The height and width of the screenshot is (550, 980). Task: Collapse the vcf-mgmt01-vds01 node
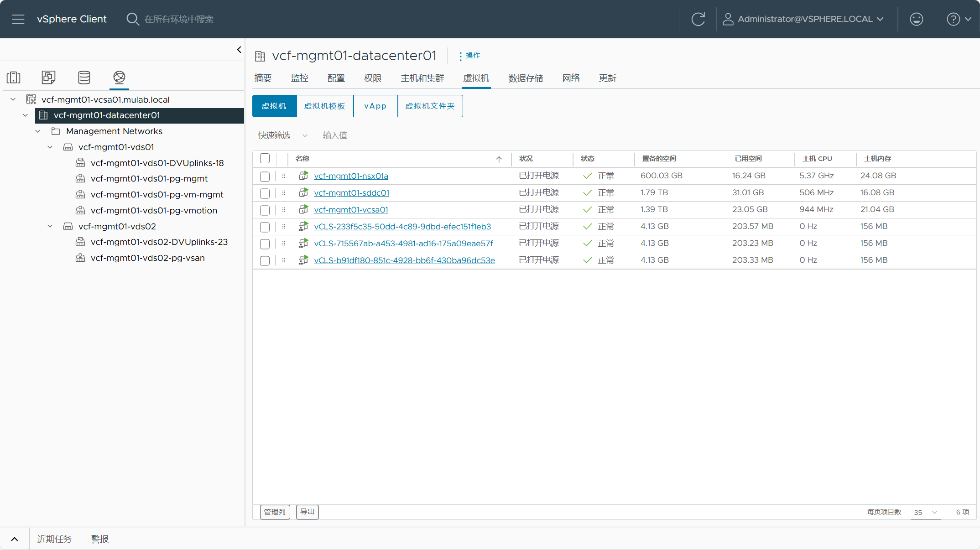point(50,147)
